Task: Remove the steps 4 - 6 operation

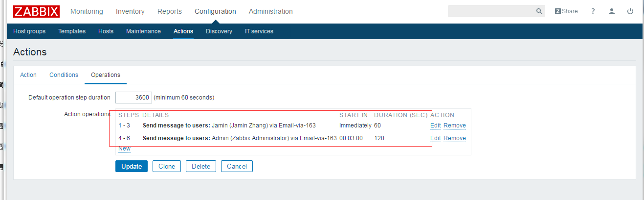Action: pos(455,138)
